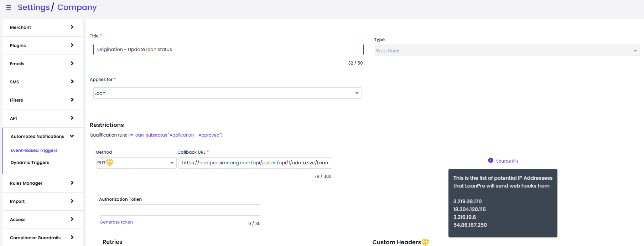Viewport: 644px width, 246px height.
Task: Click the Authorization Token input field
Action: pyautogui.click(x=180, y=210)
